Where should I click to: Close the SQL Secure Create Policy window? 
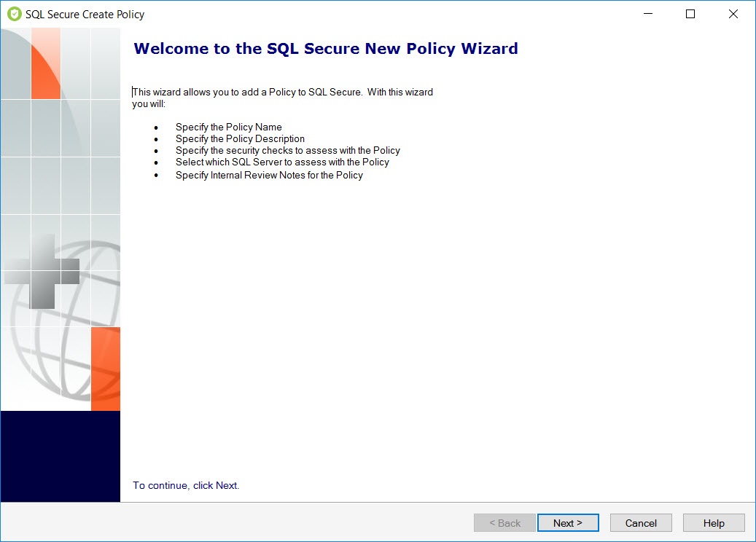[x=733, y=14]
